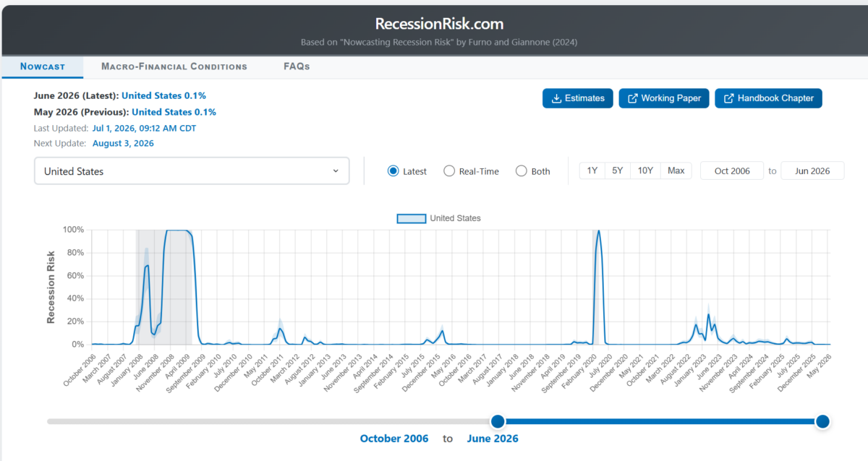Set range to 1Y

tap(592, 171)
